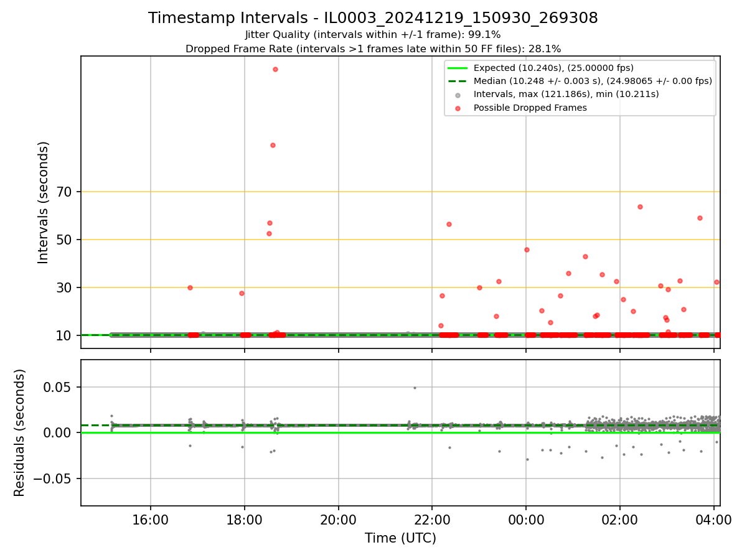
Task: Click the 'Jitter Quality' subtitle line reading 99.1%
Action: (x=373, y=35)
